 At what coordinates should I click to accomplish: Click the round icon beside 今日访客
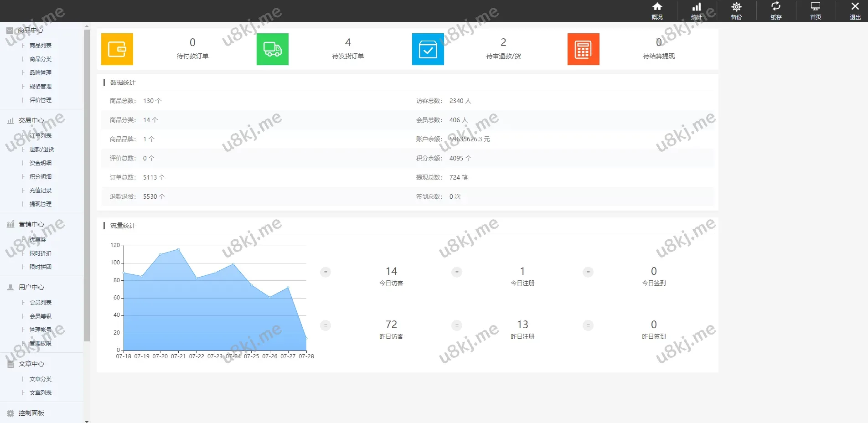pos(325,272)
